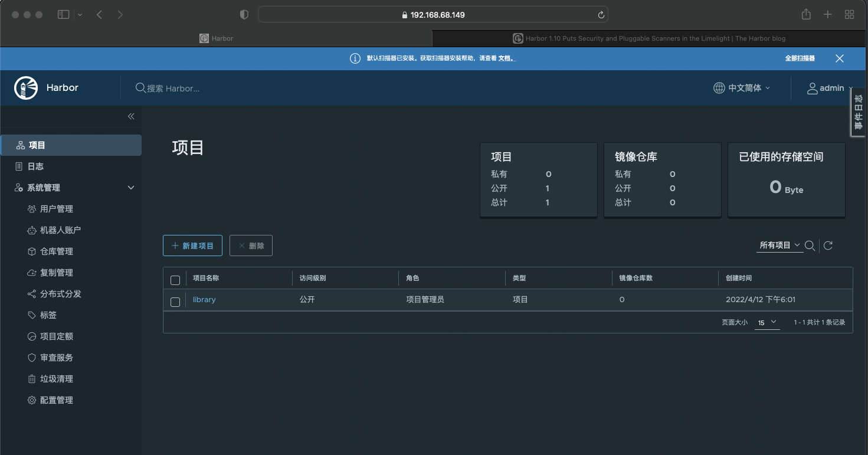Click 1 - 1 共计 1 条记录 text
Viewport: 868px width, 455px height.
coord(820,323)
